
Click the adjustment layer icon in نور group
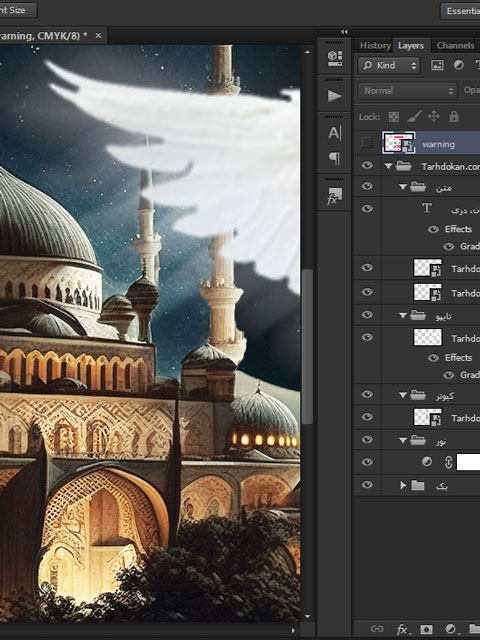[x=427, y=462]
